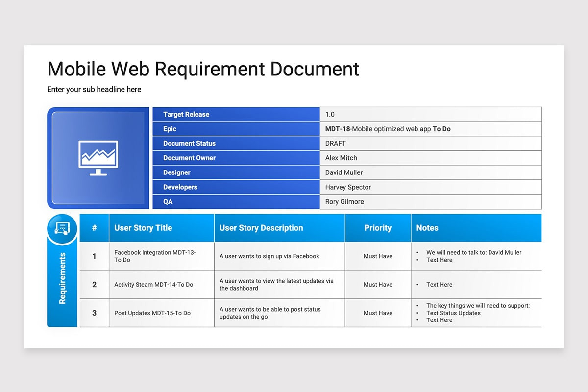Click the 'Text Status Updates' note bullet
Screen dimensions: 588x392
point(453,313)
